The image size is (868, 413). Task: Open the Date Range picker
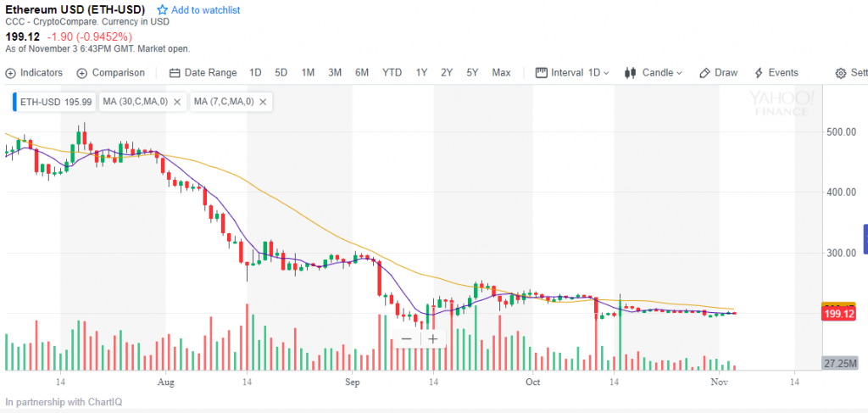[x=203, y=73]
